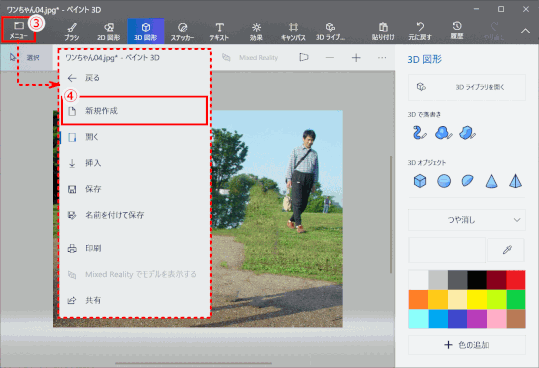Viewport: 539px width, 368px height.
Task: Select the purple color swatch
Action: click(x=477, y=319)
